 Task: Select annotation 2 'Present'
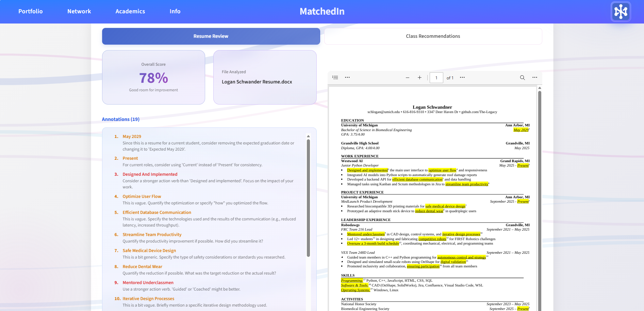pos(130,158)
